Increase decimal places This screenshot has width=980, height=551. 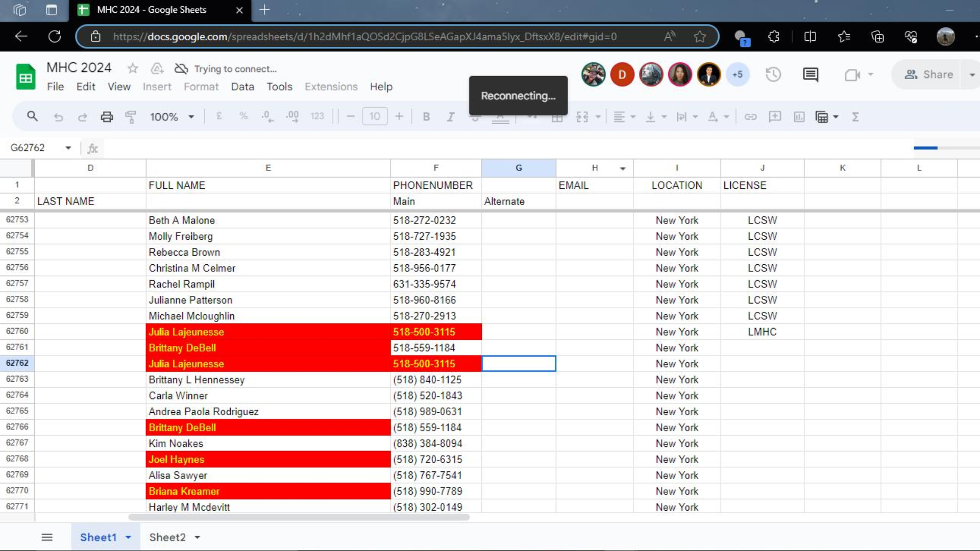[292, 116]
